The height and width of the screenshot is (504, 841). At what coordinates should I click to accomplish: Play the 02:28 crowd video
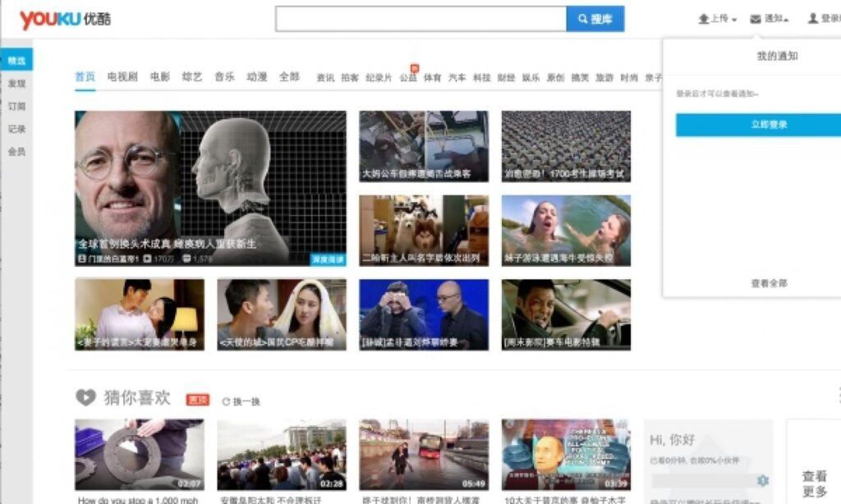pyautogui.click(x=282, y=455)
